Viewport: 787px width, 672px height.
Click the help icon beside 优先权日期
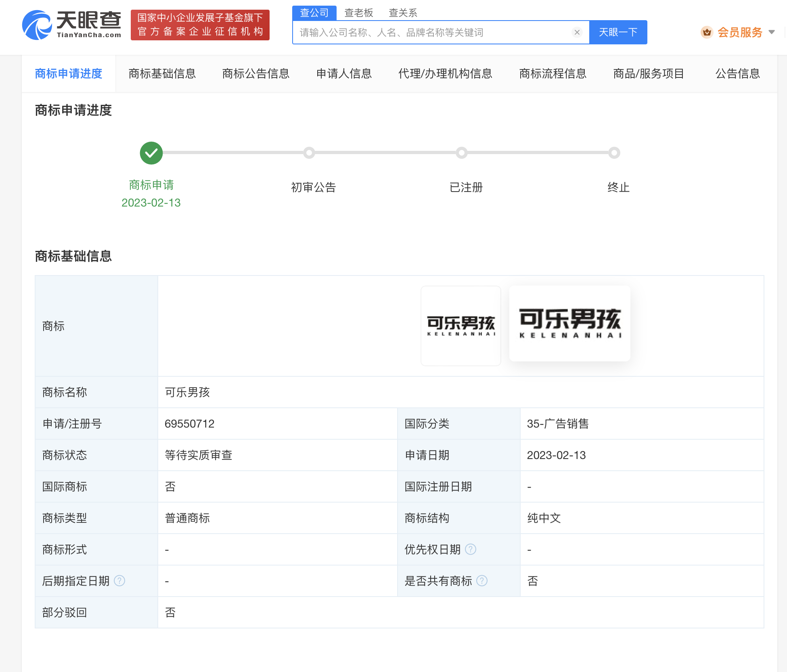point(471,549)
